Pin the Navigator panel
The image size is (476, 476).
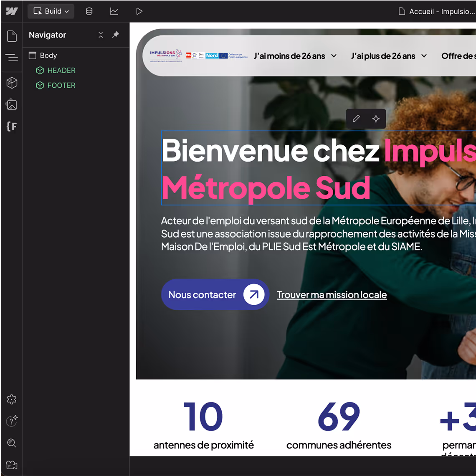coord(115,35)
